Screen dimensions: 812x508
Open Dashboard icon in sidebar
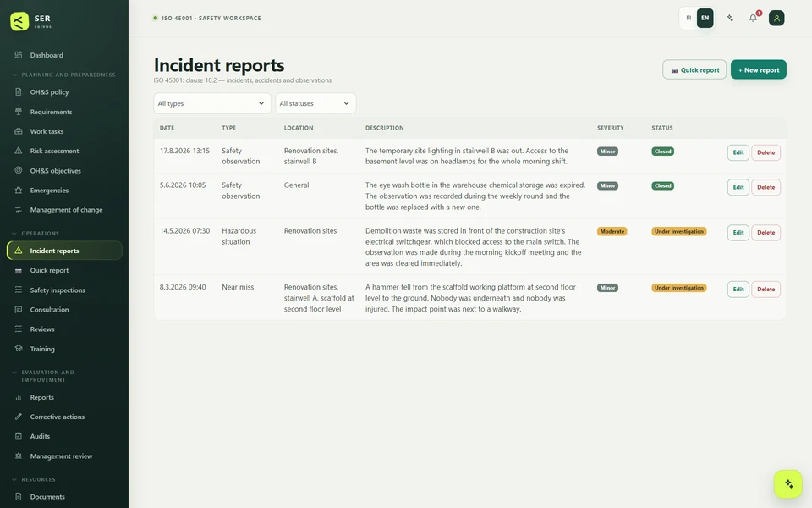(x=19, y=55)
